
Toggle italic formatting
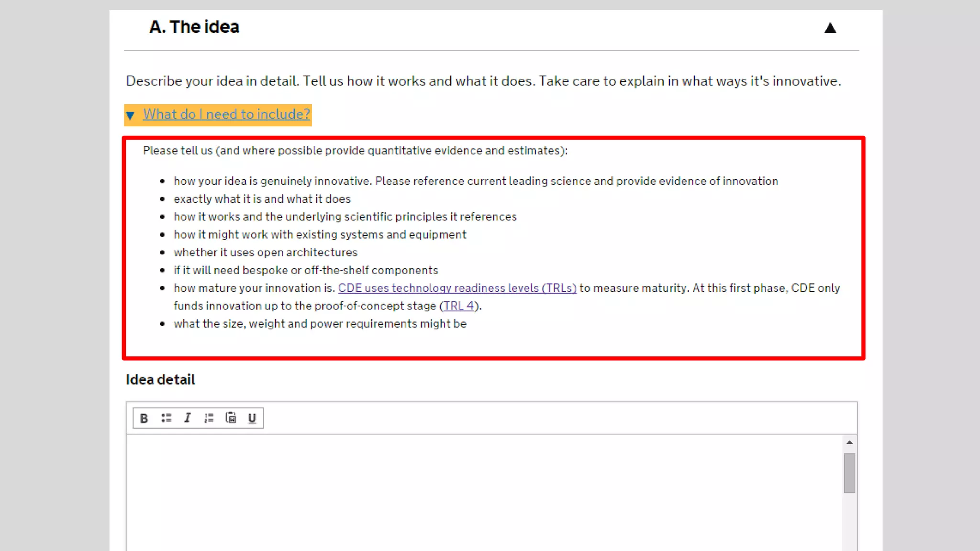pos(188,419)
